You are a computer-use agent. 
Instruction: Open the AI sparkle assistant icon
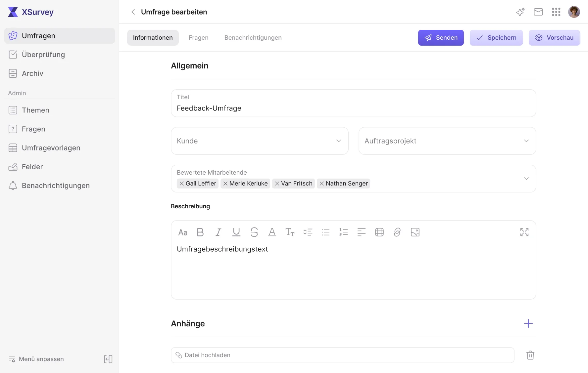tap(520, 12)
